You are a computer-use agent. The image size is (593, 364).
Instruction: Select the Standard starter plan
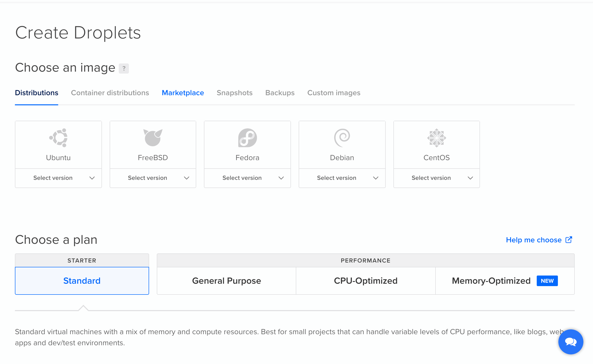[x=82, y=281]
